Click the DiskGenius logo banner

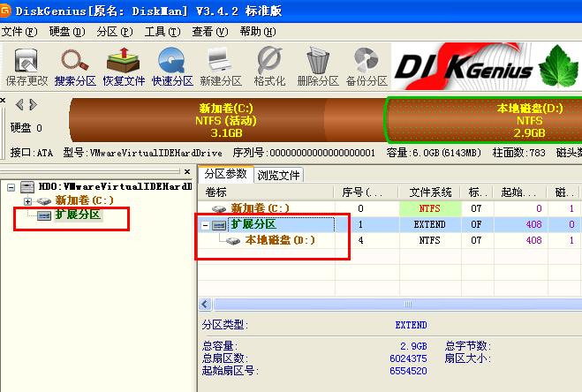click(487, 66)
